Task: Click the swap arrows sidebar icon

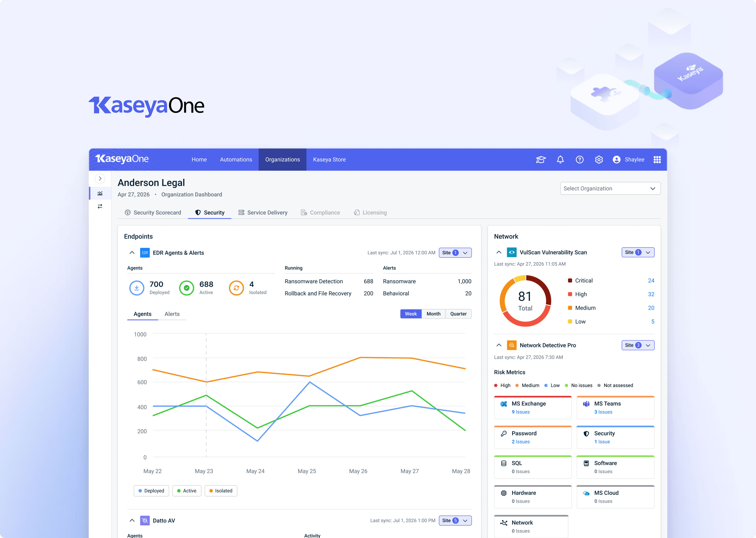Action: pyautogui.click(x=100, y=206)
